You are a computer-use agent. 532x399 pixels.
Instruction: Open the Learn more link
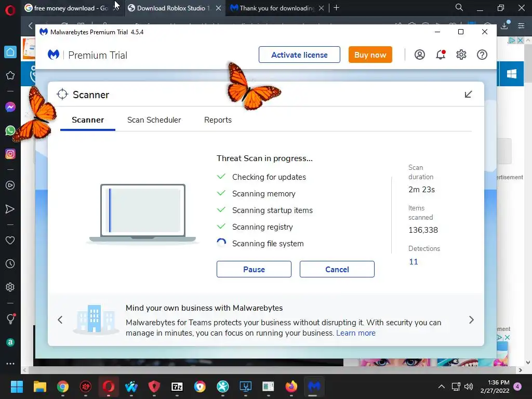coord(356,333)
